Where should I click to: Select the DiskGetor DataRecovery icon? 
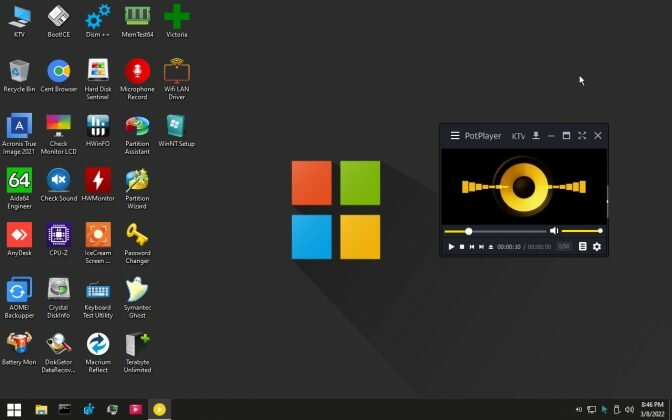59,352
